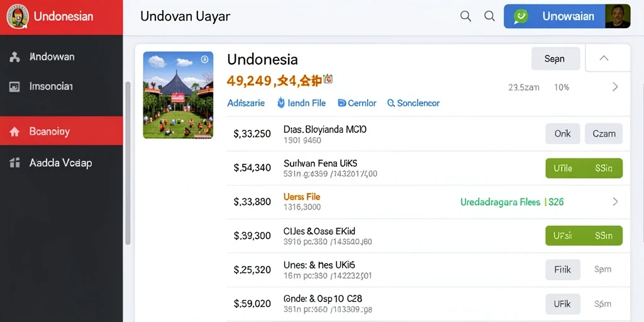Expand the Uredadragara Files row chevron
Viewport: 644px width, 322px height.
pyautogui.click(x=615, y=202)
